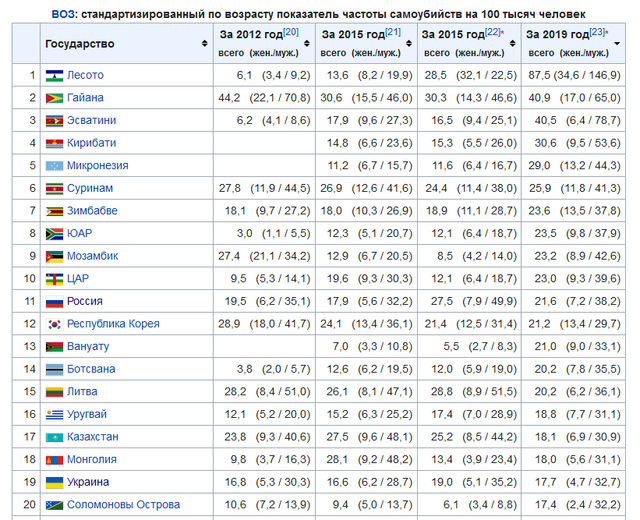Open the Гайана country link

[85, 98]
